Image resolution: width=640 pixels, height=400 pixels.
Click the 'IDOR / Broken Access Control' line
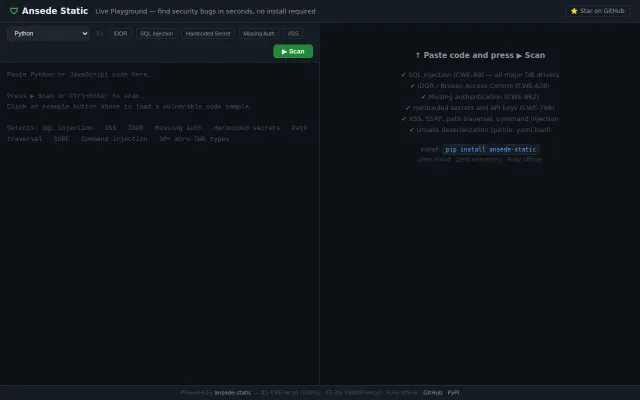[x=480, y=86]
